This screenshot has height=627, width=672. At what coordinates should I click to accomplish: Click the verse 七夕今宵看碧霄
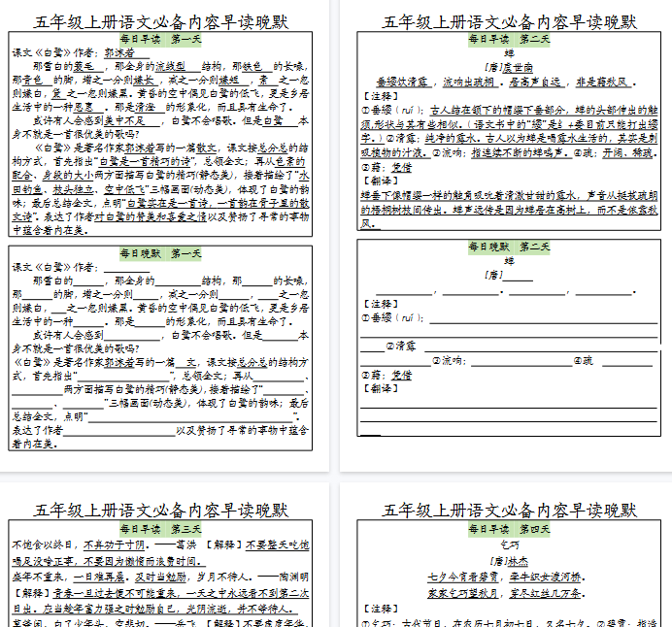[x=455, y=576]
